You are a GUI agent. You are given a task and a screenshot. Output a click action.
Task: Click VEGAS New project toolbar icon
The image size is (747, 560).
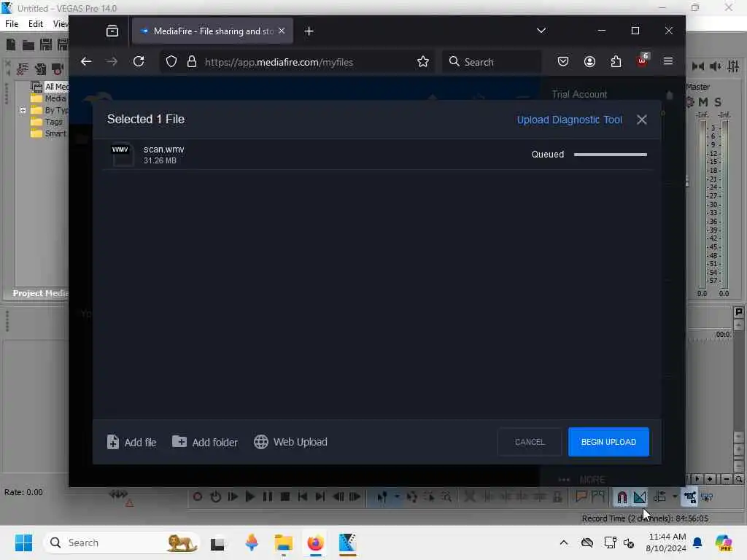11,44
